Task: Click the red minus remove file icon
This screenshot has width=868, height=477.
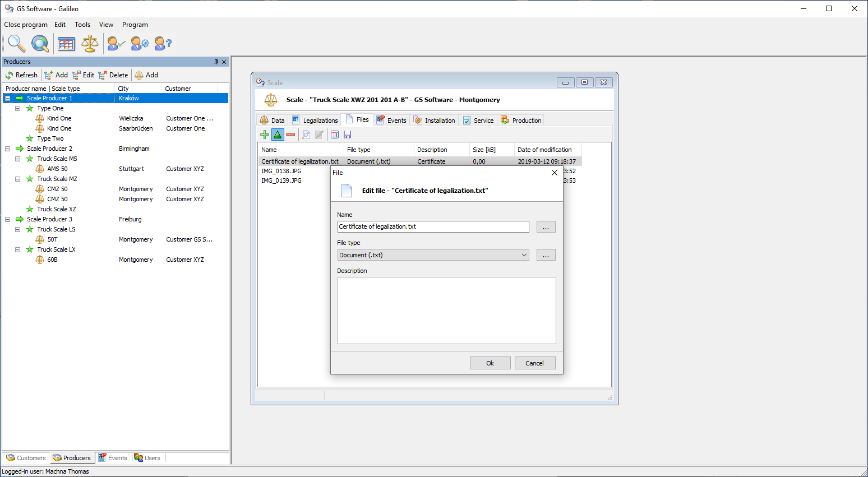Action: (x=290, y=135)
